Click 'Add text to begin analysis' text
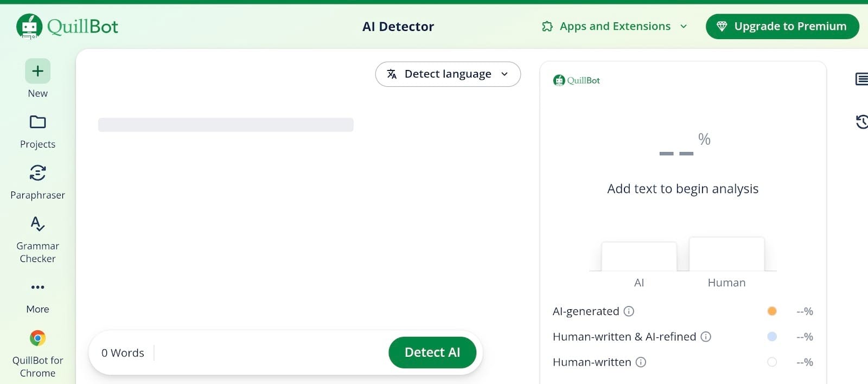Image resolution: width=868 pixels, height=384 pixels. tap(682, 189)
